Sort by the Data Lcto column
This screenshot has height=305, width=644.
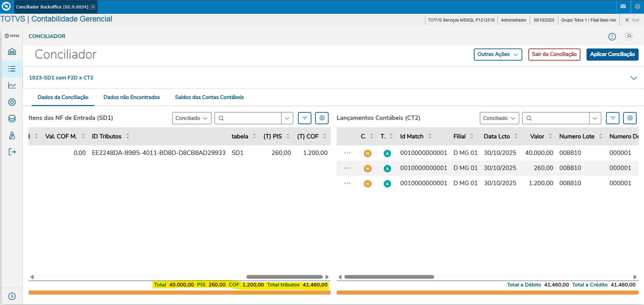pos(516,136)
